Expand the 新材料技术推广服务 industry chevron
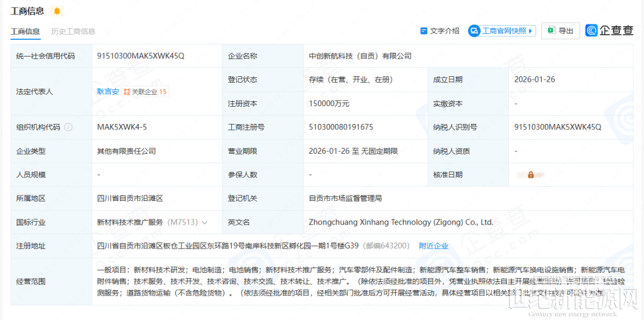The height and width of the screenshot is (320, 644). click(x=205, y=222)
